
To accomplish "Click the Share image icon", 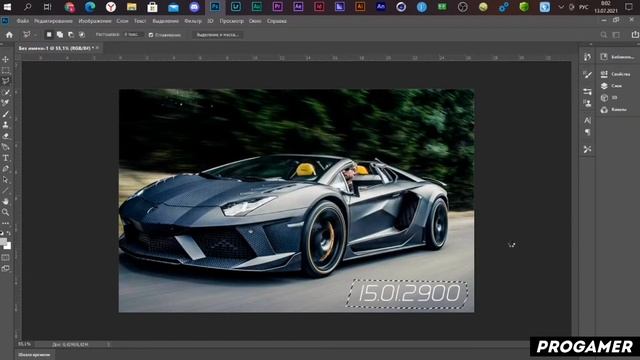I will 635,35.
